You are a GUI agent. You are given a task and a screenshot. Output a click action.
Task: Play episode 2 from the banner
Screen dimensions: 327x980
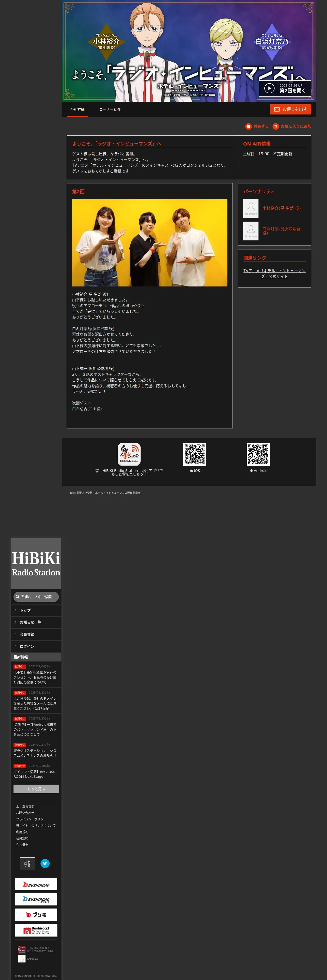[285, 88]
